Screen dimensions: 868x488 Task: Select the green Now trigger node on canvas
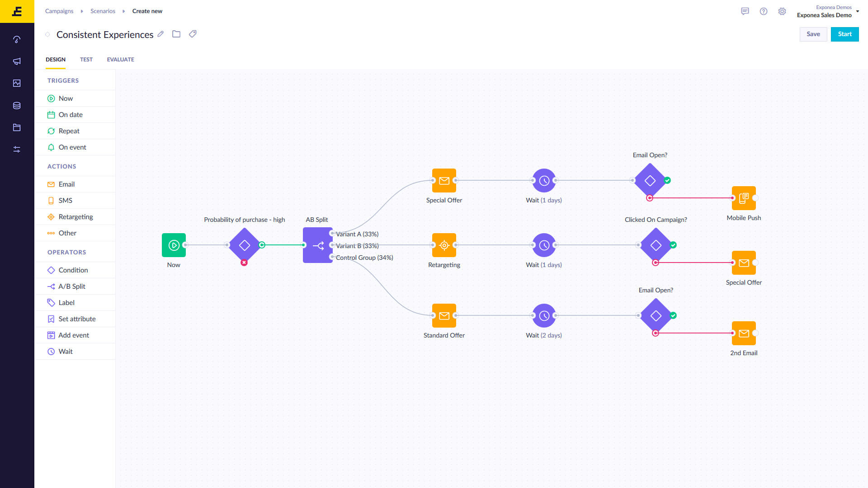coord(174,245)
